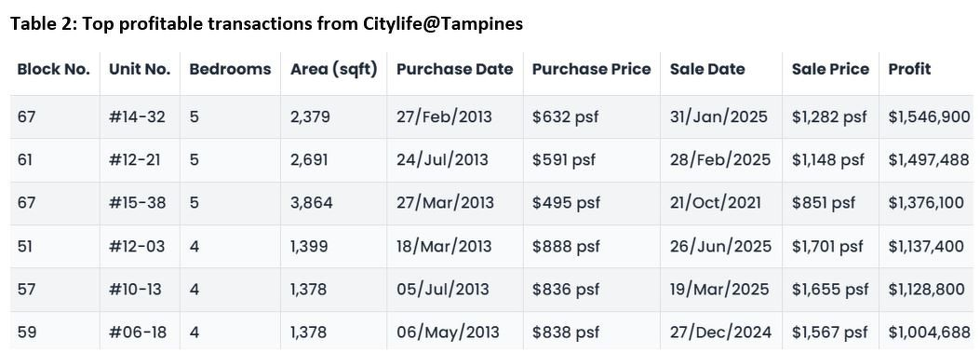Click the Sale Date column header

[x=707, y=70]
